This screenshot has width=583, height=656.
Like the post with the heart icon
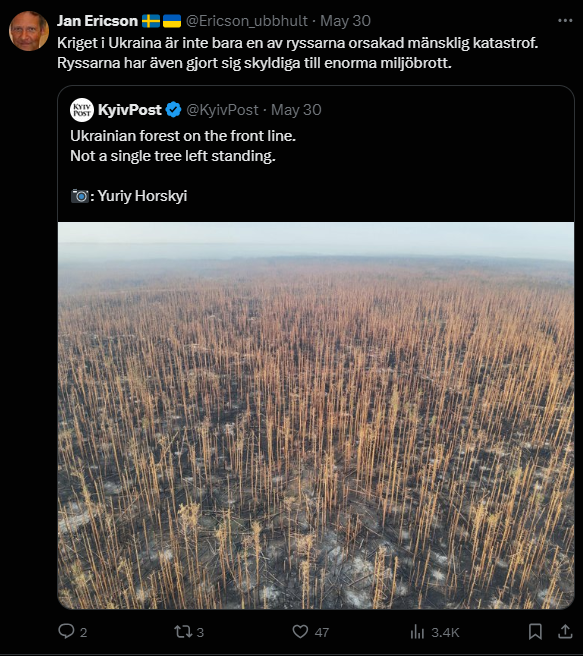point(300,631)
